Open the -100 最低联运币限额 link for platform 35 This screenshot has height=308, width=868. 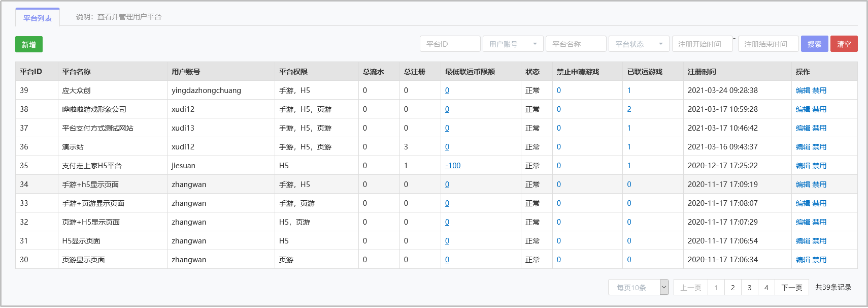[x=453, y=166]
